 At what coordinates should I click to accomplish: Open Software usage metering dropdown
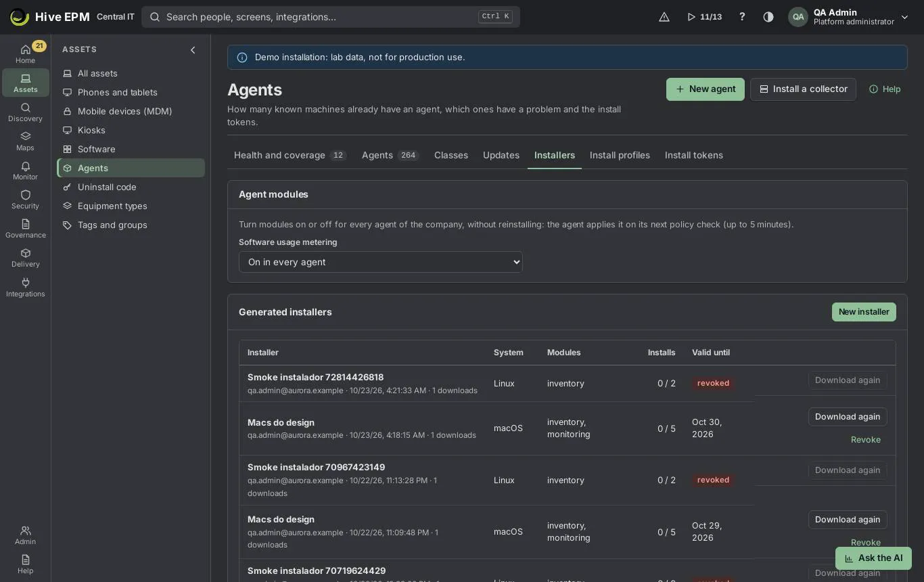(x=381, y=262)
